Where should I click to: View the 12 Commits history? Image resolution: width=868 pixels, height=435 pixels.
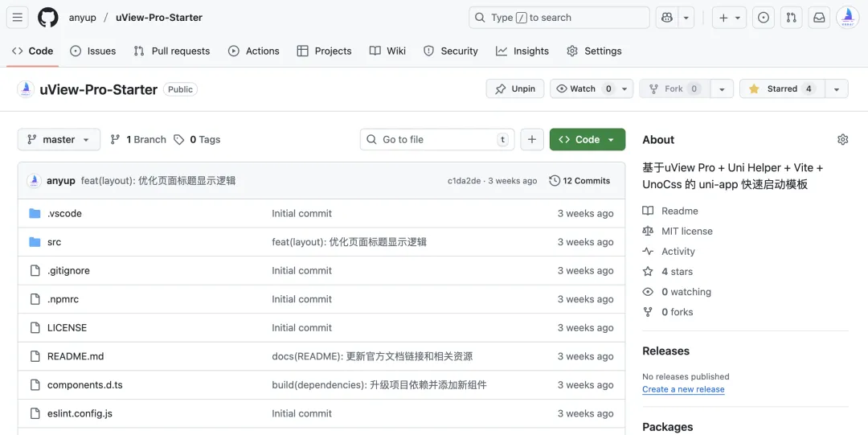pyautogui.click(x=579, y=181)
